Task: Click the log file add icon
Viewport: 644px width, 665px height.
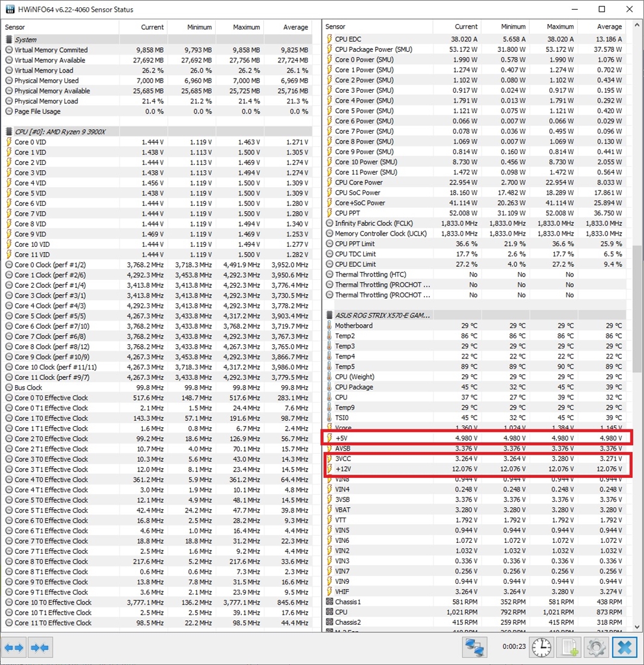Action: (569, 647)
